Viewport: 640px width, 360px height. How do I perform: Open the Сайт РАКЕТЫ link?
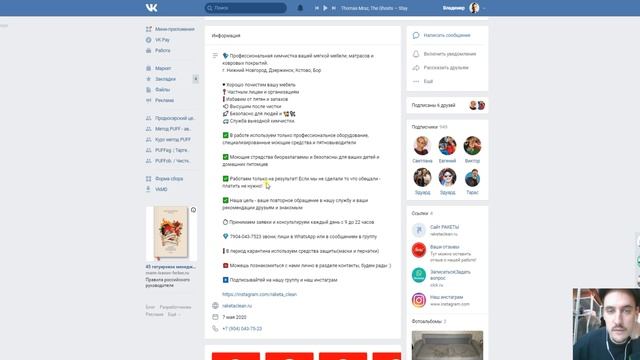[x=444, y=227]
